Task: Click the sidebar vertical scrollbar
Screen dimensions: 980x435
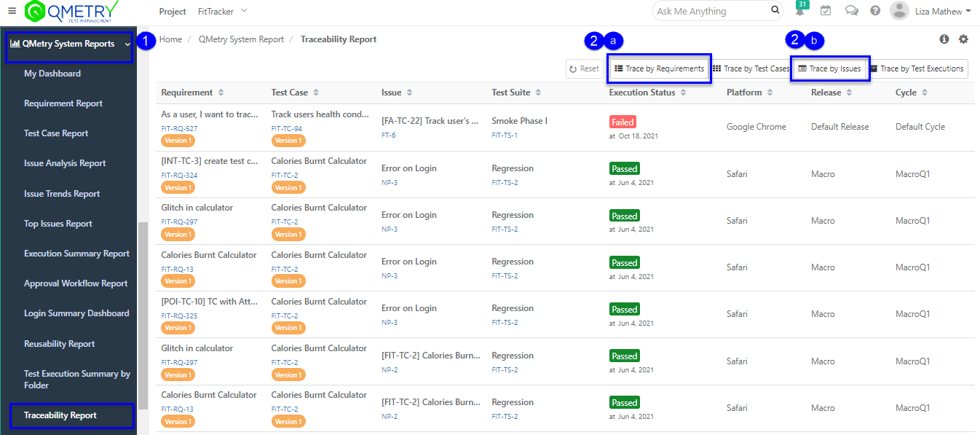Action: [x=143, y=313]
